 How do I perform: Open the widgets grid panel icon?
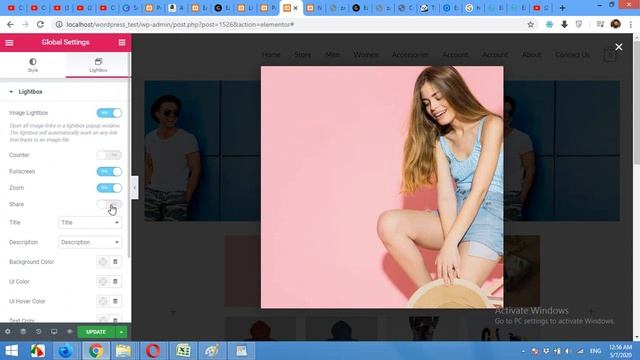point(122,42)
